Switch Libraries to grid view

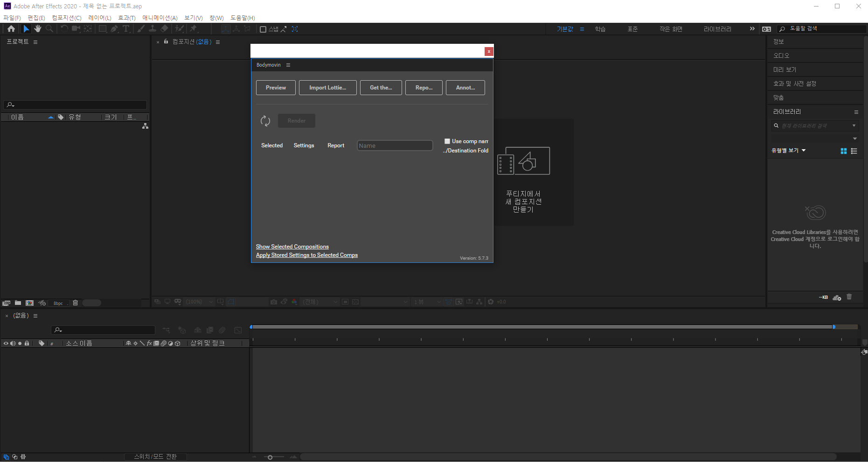[x=843, y=151]
